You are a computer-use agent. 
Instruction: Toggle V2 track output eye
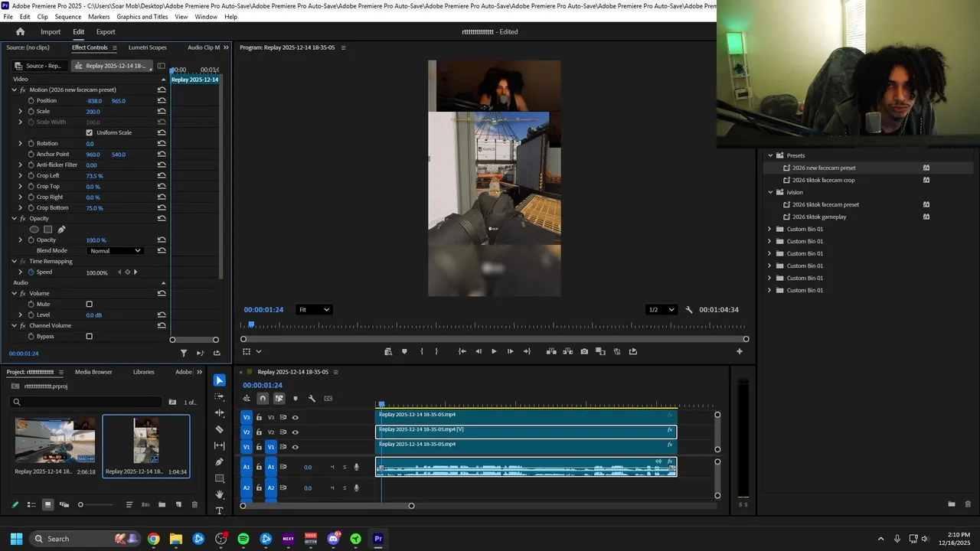[x=295, y=432]
